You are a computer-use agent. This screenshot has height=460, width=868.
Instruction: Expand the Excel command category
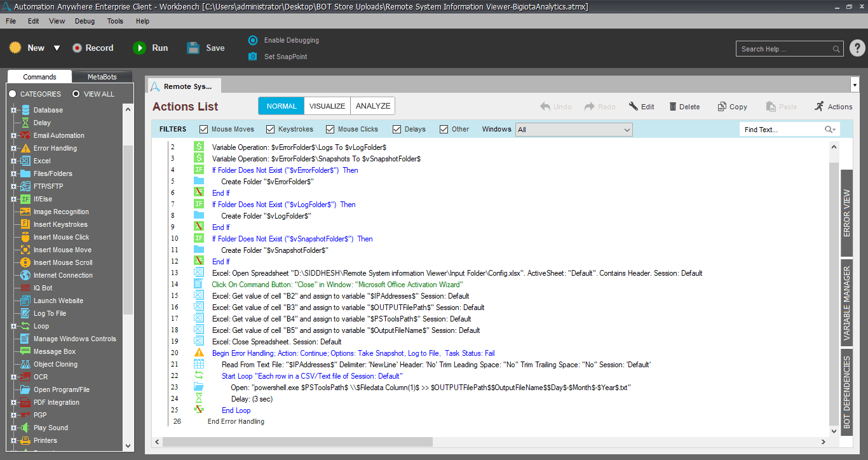[x=13, y=161]
